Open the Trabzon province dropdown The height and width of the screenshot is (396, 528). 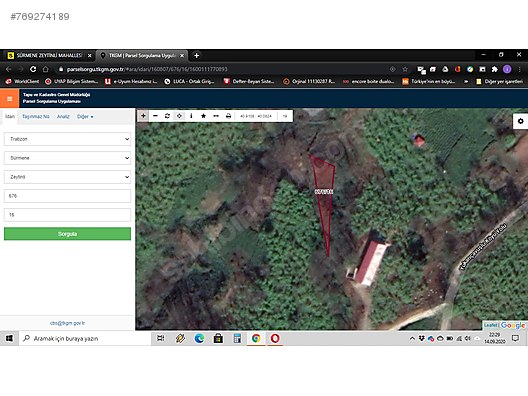coord(67,139)
